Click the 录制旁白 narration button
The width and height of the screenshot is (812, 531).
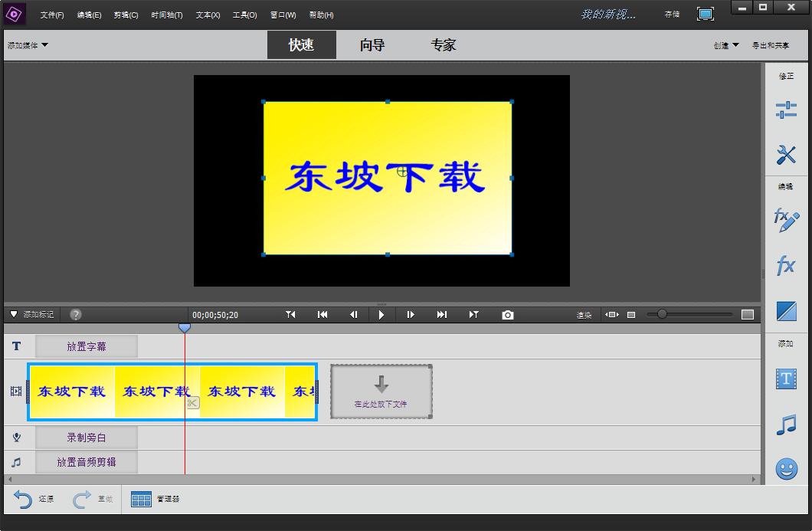click(x=86, y=438)
